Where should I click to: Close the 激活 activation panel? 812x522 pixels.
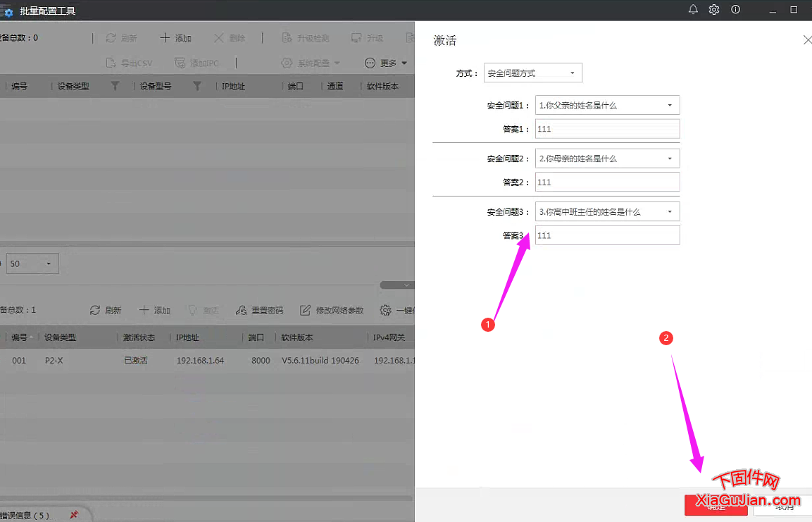click(807, 40)
